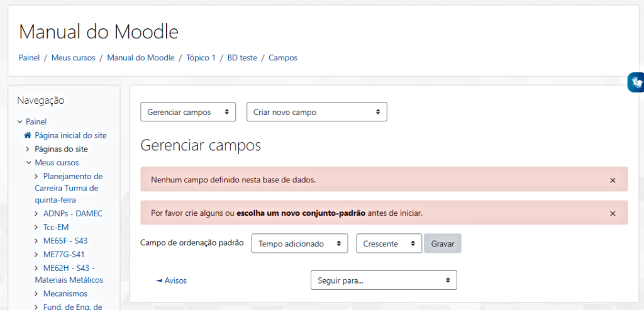Expand the ME65F - S43 course node
Image resolution: width=644 pixels, height=310 pixels.
(x=37, y=241)
